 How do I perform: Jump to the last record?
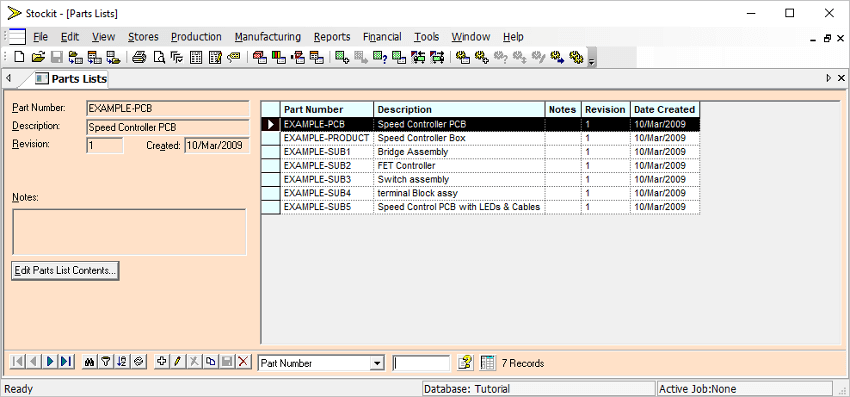[x=66, y=362]
